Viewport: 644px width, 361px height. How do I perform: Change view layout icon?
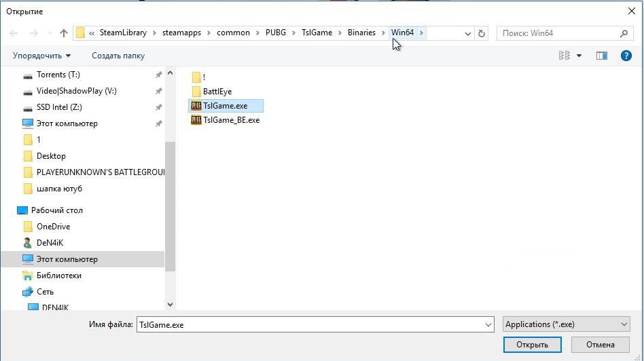565,56
